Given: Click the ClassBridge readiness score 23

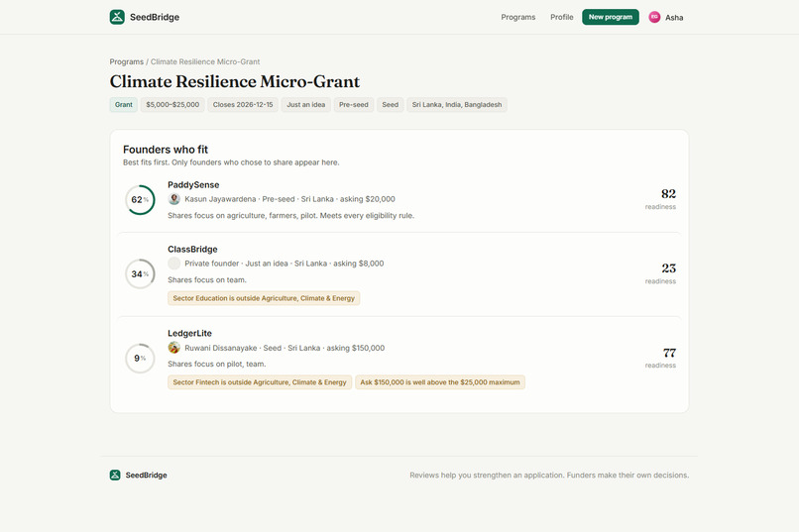Looking at the screenshot, I should coord(668,268).
